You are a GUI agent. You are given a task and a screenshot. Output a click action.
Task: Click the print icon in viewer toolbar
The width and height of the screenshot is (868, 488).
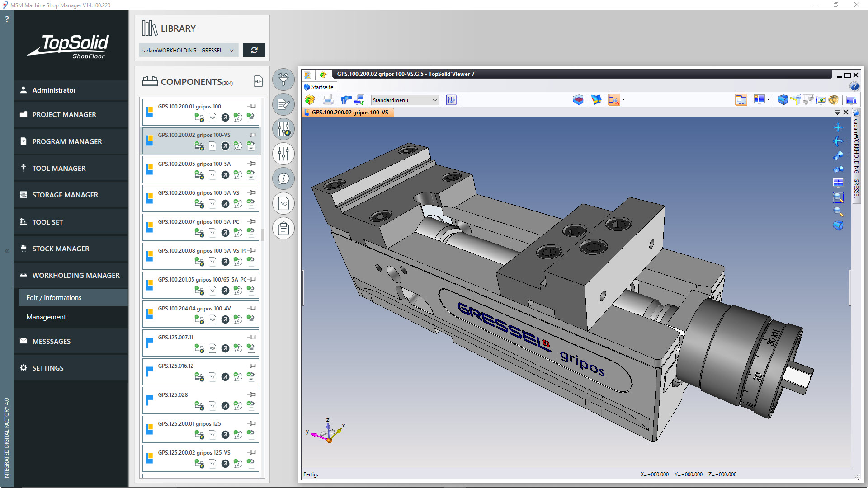coord(328,100)
